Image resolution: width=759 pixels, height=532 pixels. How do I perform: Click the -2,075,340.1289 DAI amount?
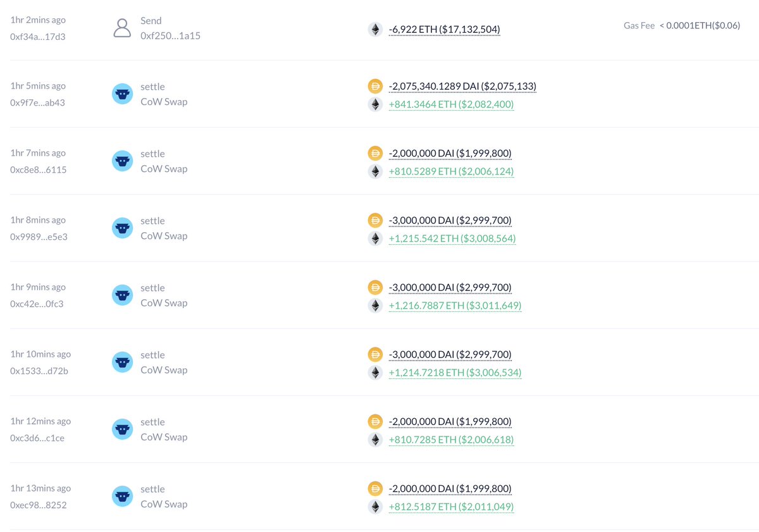tap(463, 86)
